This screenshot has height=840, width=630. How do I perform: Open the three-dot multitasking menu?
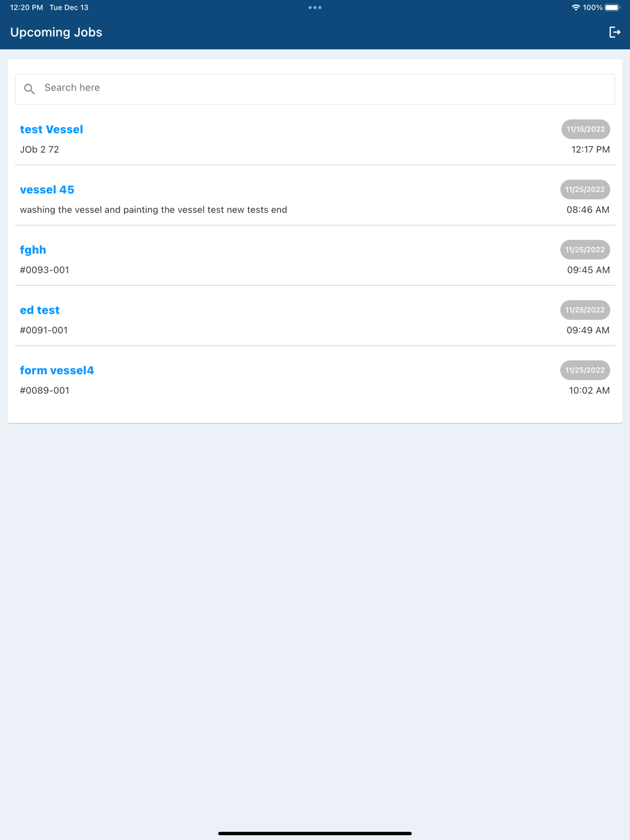tap(315, 8)
